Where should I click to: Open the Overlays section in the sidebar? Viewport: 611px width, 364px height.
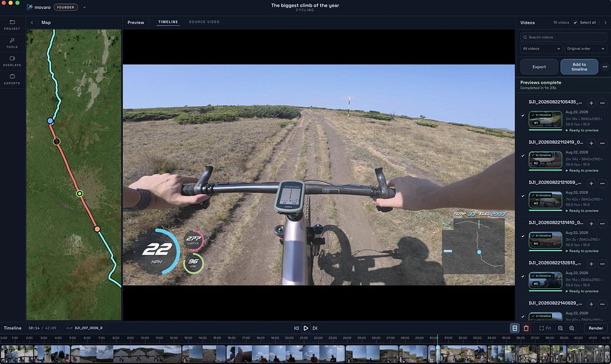(x=12, y=61)
